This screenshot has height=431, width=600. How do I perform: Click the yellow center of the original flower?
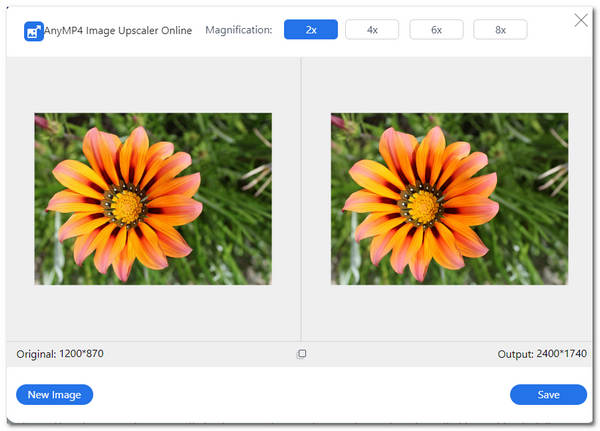(129, 206)
